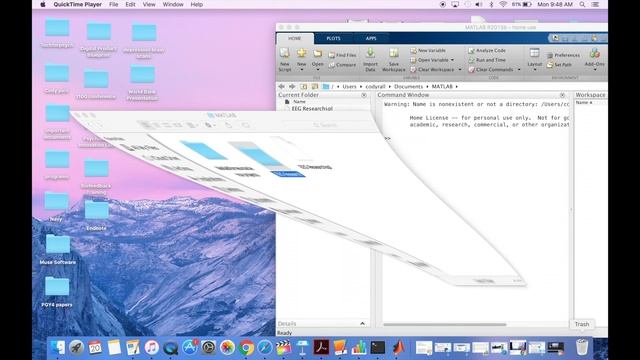Click the Terminal icon in the Dock
Screen dimensions: 640x360
coord(378,348)
